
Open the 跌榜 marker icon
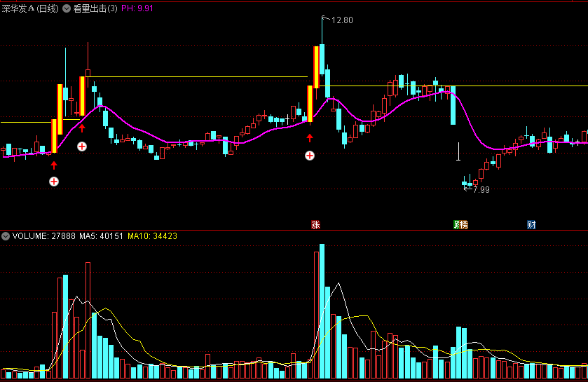[460, 224]
